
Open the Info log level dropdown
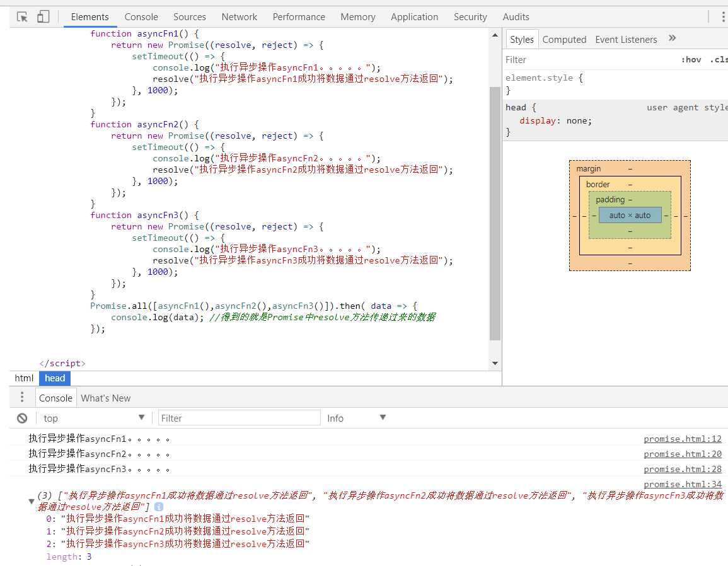coord(356,419)
